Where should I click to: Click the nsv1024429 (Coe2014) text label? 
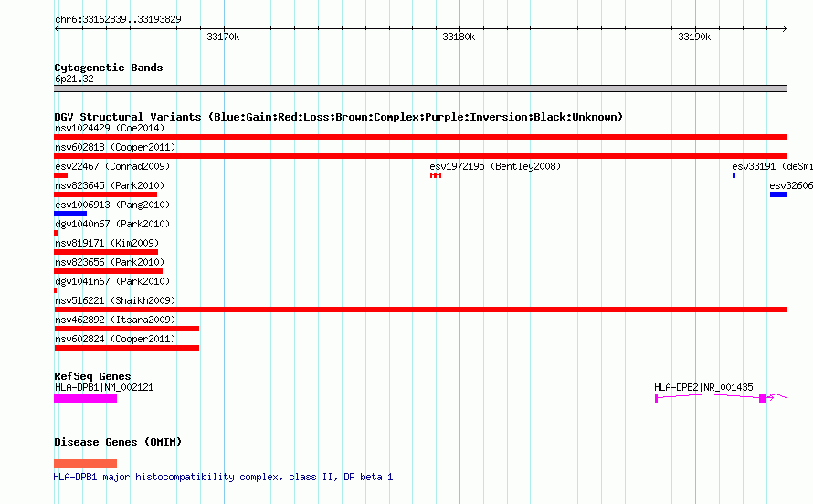(x=110, y=128)
